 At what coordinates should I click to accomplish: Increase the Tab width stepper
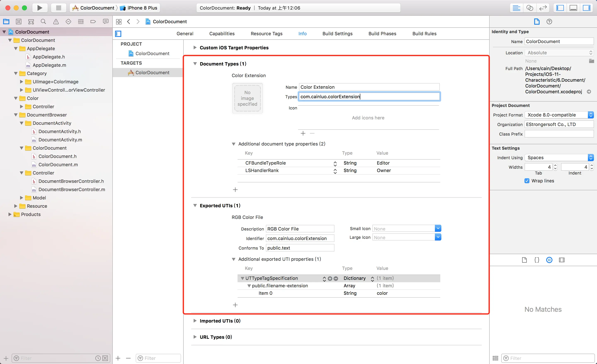pos(555,166)
